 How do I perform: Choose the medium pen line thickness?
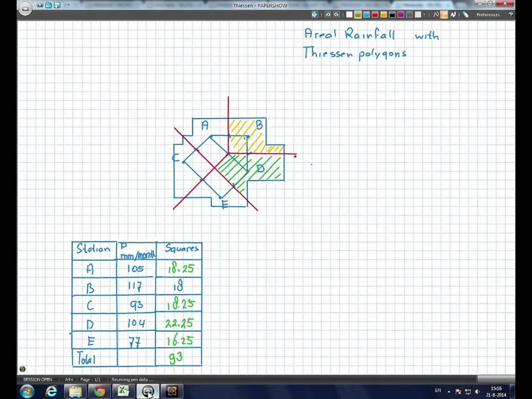[444, 14]
